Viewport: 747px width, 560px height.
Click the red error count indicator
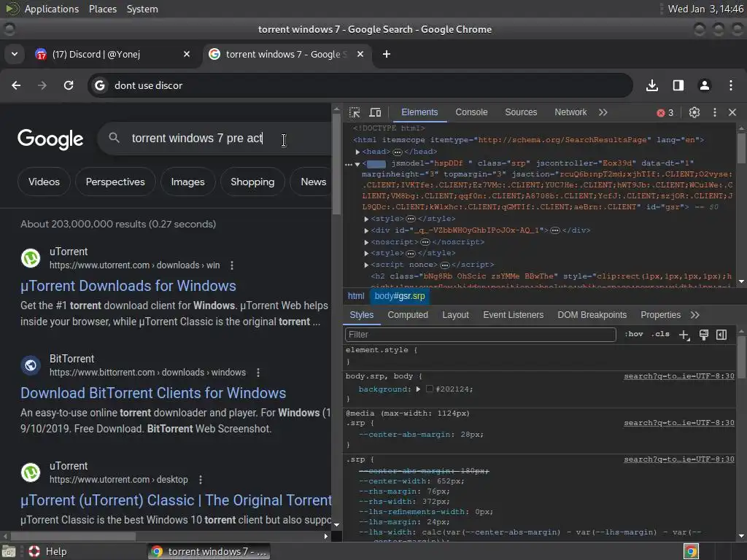click(665, 113)
